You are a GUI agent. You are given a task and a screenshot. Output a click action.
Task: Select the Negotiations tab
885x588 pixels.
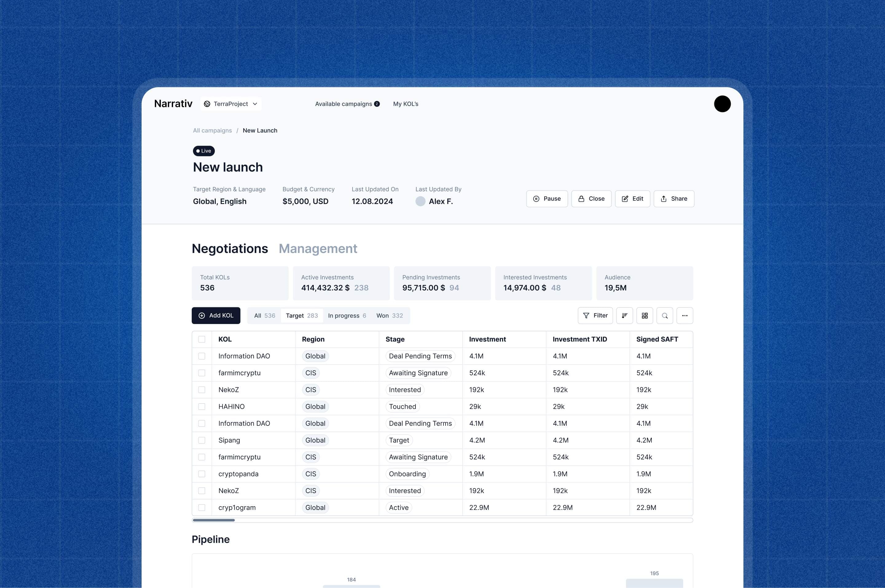click(230, 249)
